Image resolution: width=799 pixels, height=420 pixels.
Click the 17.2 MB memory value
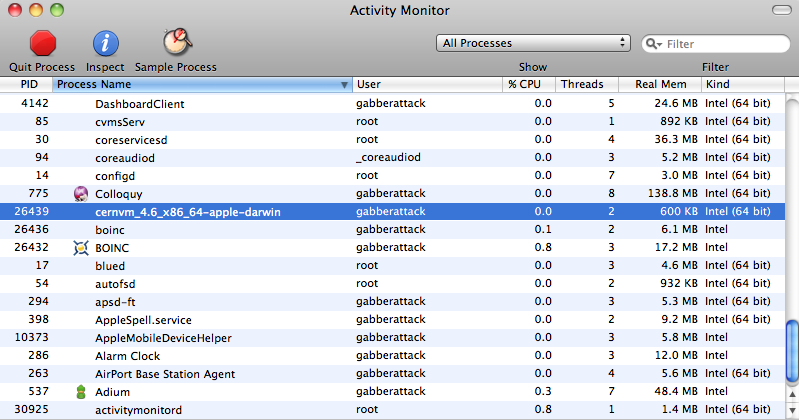point(676,247)
